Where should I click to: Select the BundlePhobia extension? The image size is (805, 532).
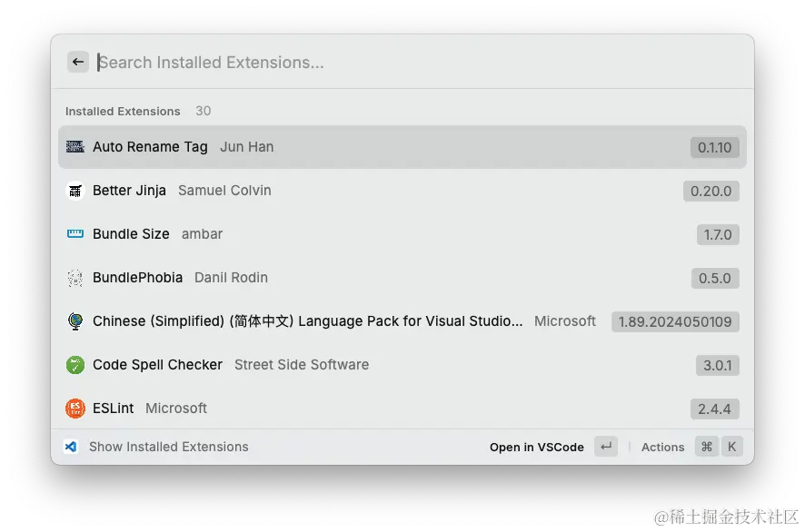(x=402, y=278)
